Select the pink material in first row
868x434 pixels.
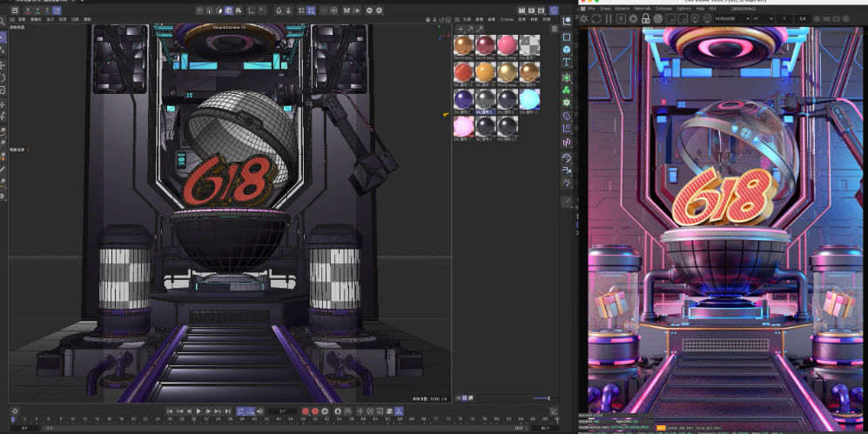coord(506,46)
